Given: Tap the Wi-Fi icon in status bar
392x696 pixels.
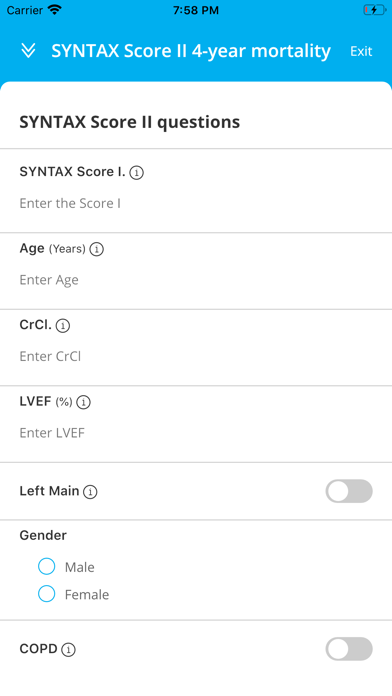Looking at the screenshot, I should pos(55,10).
